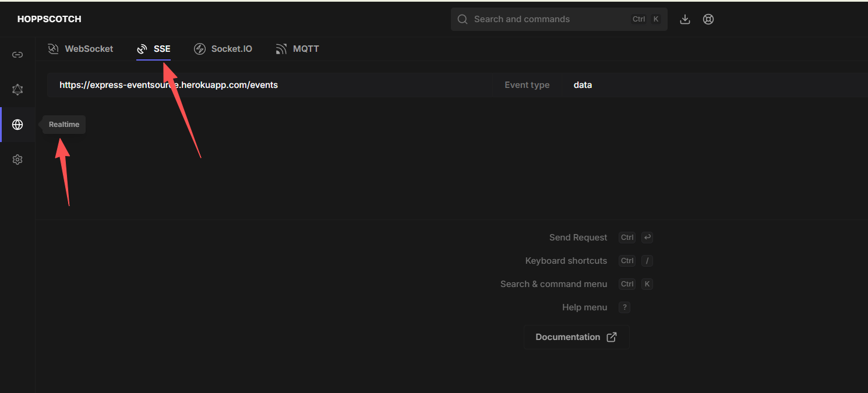Click the Keyboard shortcuts label
Screen dimensions: 868x393
[x=566, y=261]
